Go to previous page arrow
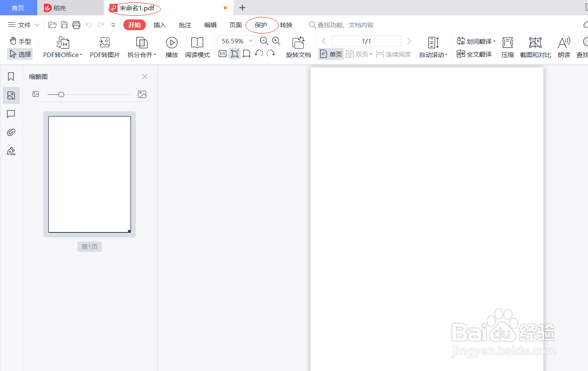The height and width of the screenshot is (371, 588). pyautogui.click(x=324, y=41)
